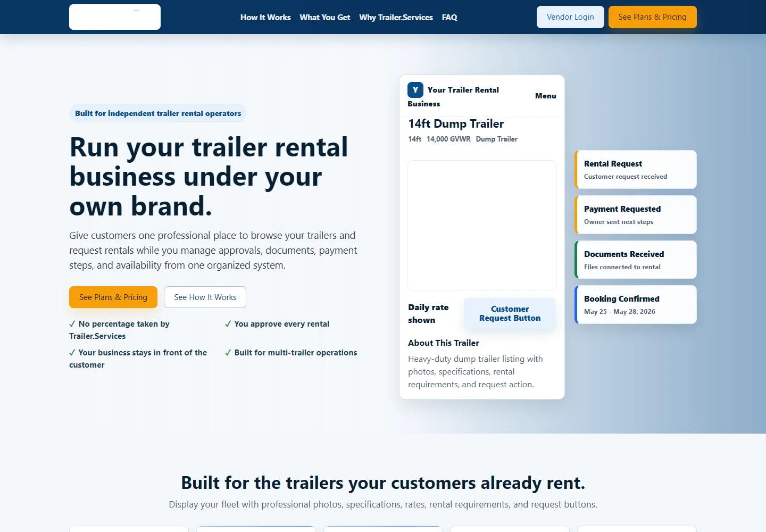Click checkmark beside 'Your business stays in front'

click(72, 352)
